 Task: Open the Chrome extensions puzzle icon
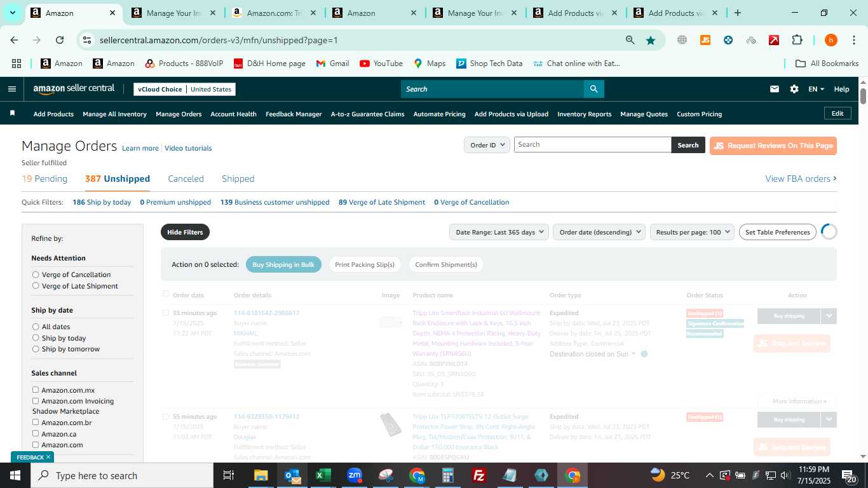tap(797, 40)
